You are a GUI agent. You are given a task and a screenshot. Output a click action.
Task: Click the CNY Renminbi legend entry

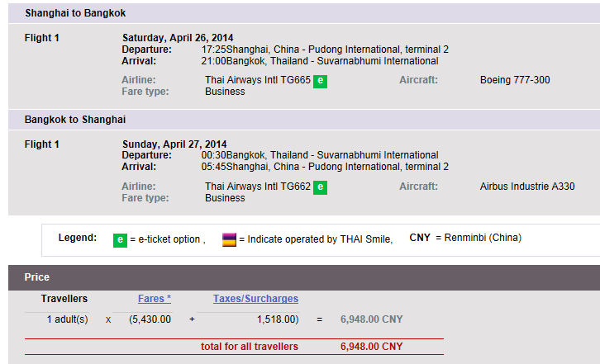click(x=465, y=239)
